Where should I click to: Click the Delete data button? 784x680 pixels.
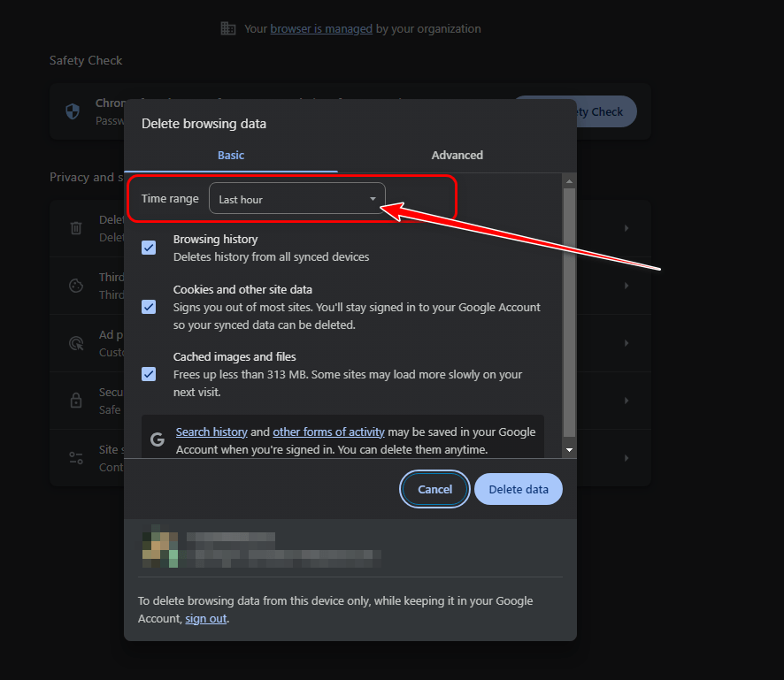(519, 489)
